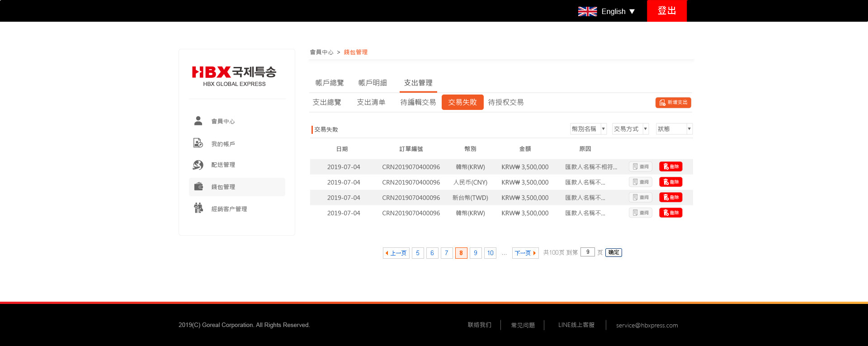The width and height of the screenshot is (868, 346).
Task: Click the 新增支出 button
Action: [673, 103]
